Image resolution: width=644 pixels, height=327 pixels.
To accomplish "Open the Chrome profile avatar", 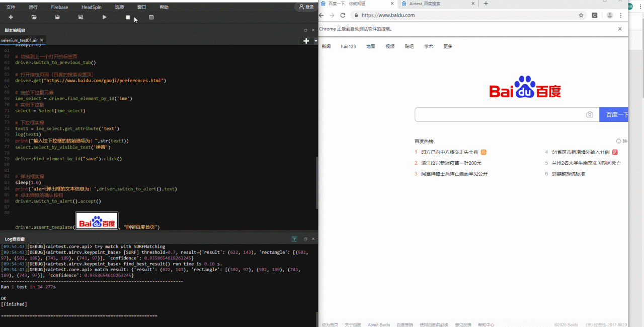I will (609, 15).
